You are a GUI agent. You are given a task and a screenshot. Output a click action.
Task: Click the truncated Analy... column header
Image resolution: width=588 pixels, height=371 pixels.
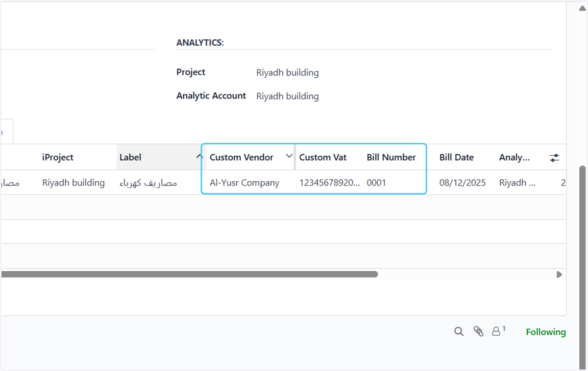click(514, 157)
